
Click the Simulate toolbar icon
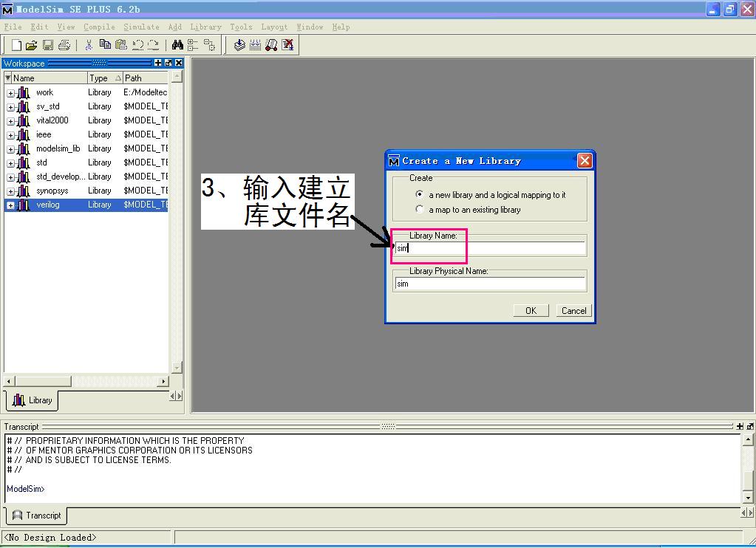272,45
